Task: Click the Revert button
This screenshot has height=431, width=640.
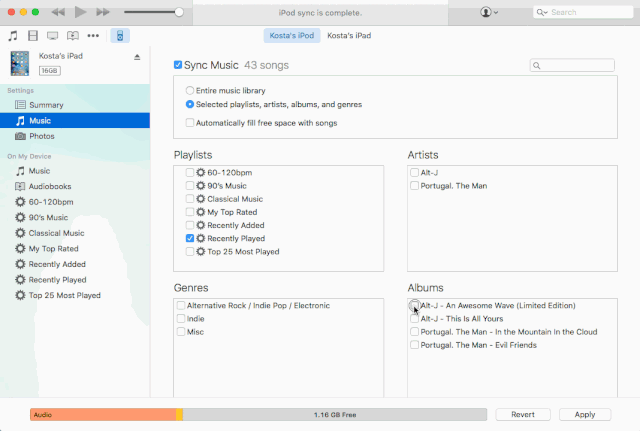Action: [523, 414]
